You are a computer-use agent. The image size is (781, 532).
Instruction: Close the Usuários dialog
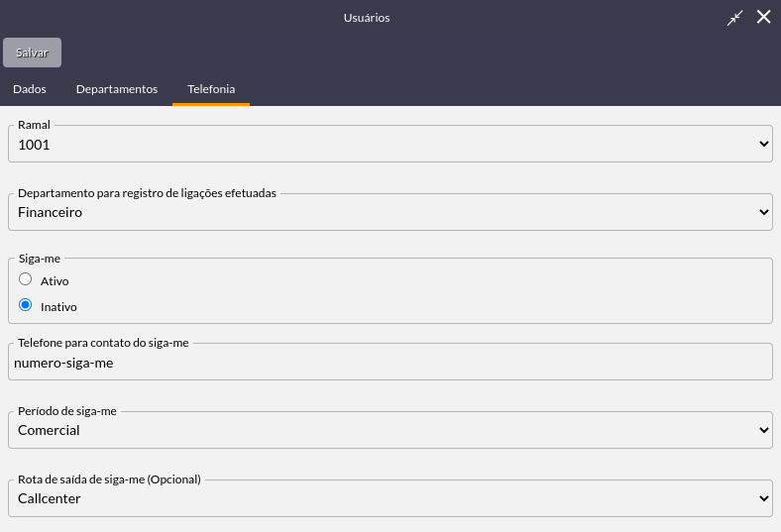point(763,17)
